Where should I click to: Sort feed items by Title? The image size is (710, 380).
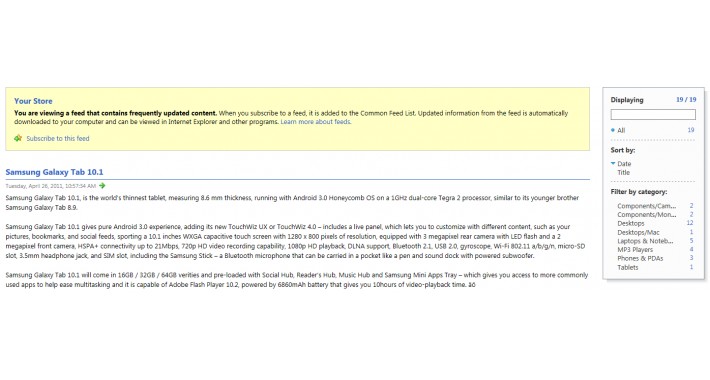click(x=624, y=173)
